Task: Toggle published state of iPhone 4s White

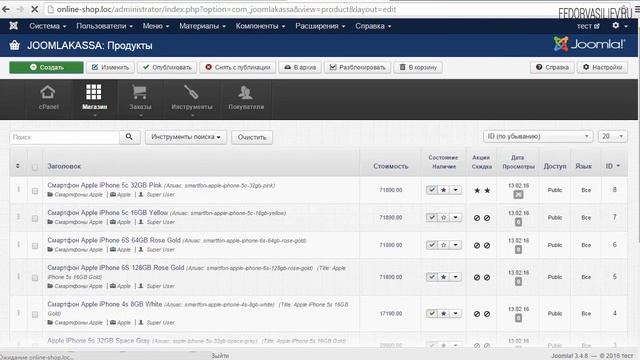Action: point(432,313)
